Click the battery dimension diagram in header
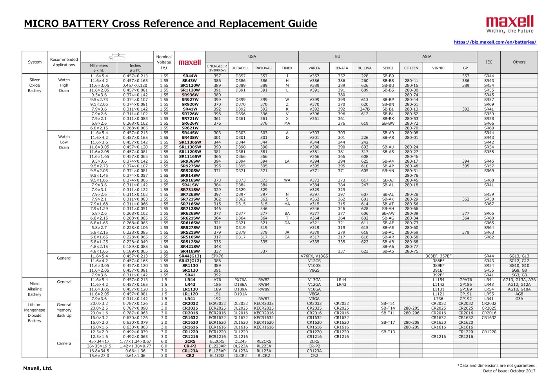The height and width of the screenshot is (392, 554). point(117,56)
